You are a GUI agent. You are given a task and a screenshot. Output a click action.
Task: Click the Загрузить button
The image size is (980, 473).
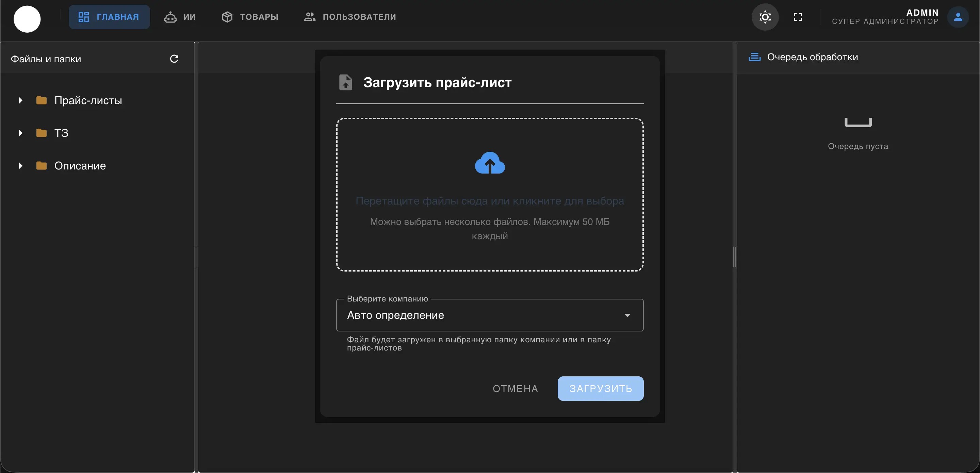click(600, 389)
